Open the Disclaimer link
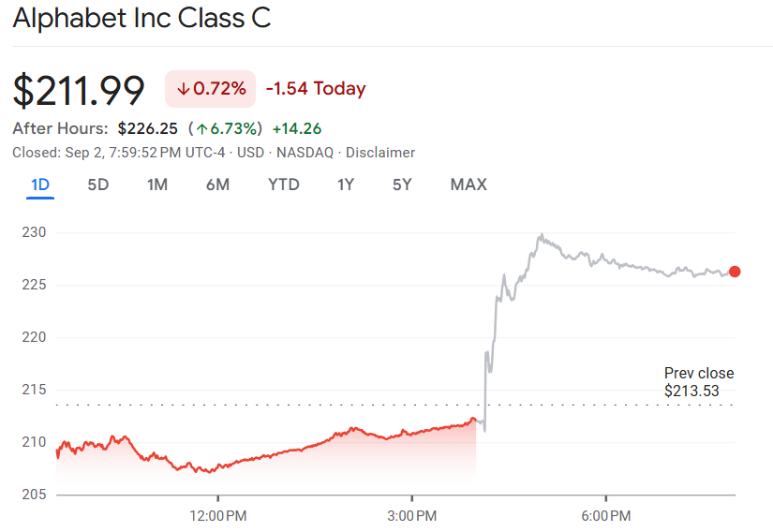Viewport: 773px width, 532px height. pyautogui.click(x=380, y=153)
